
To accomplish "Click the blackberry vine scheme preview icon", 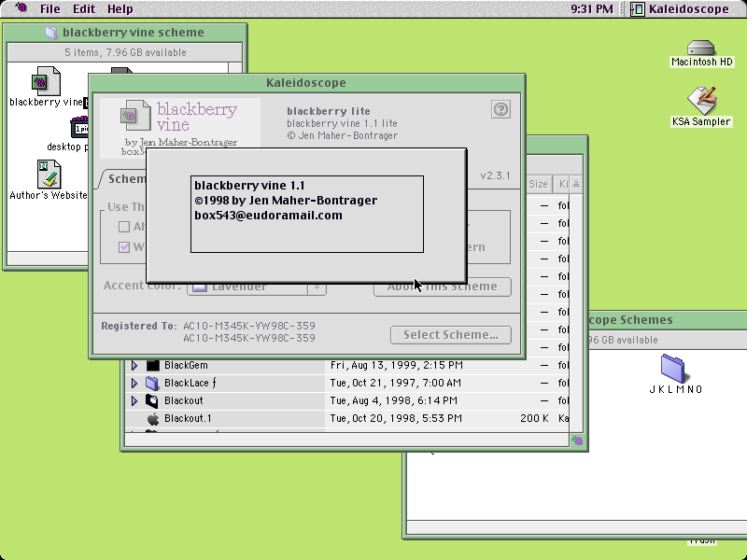I will pos(135,115).
